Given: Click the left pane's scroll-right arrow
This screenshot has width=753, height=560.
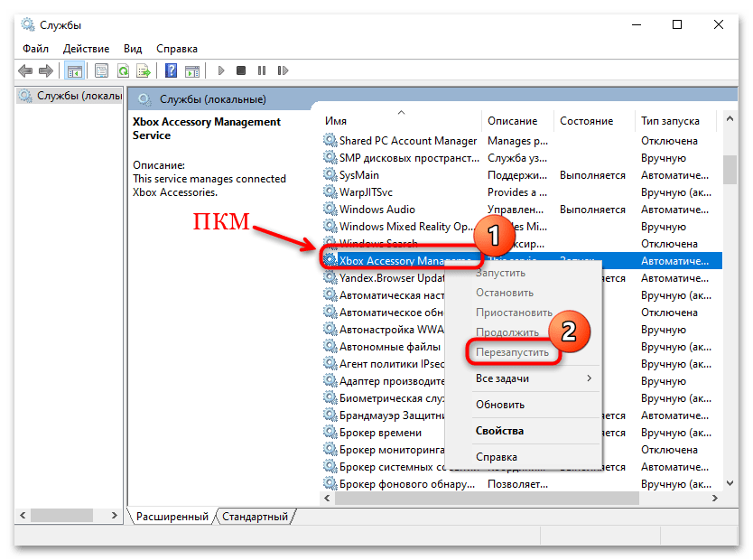Looking at the screenshot, I should click(x=114, y=516).
